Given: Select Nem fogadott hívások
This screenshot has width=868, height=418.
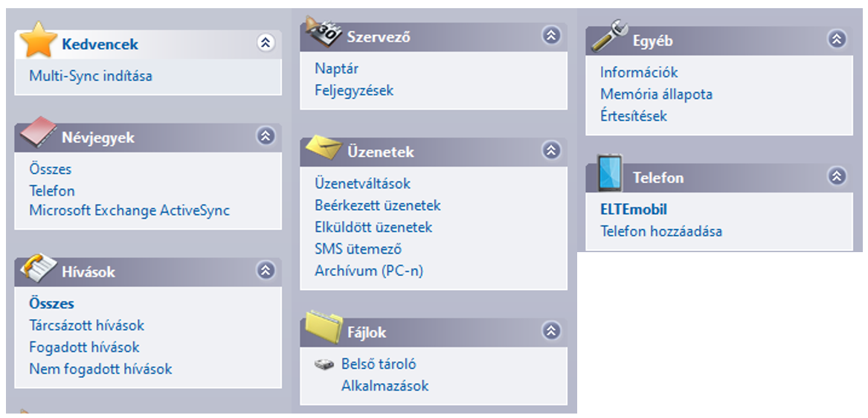Looking at the screenshot, I should pos(100,369).
